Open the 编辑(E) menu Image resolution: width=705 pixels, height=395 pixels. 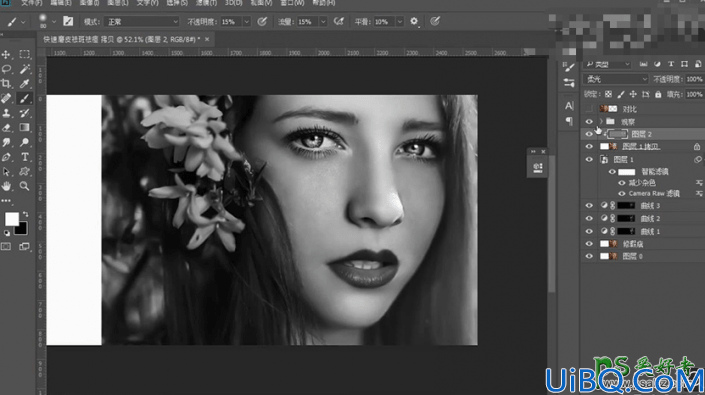(x=61, y=3)
